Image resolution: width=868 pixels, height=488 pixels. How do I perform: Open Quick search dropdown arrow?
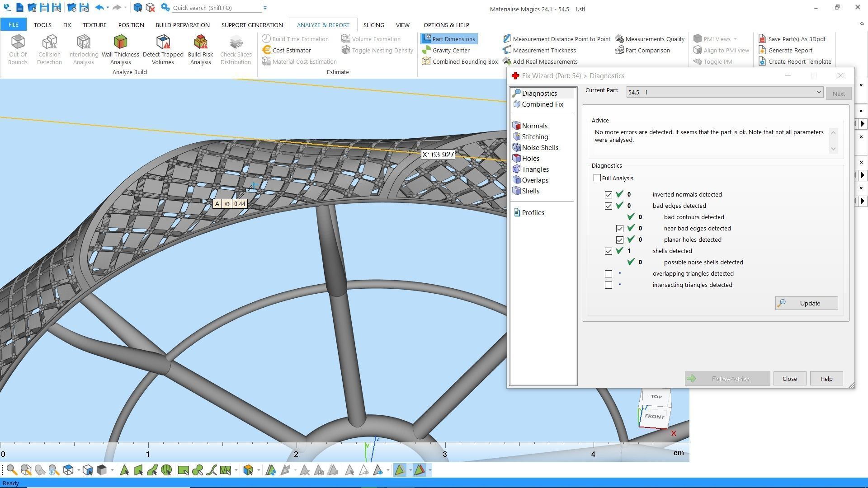[x=265, y=8]
